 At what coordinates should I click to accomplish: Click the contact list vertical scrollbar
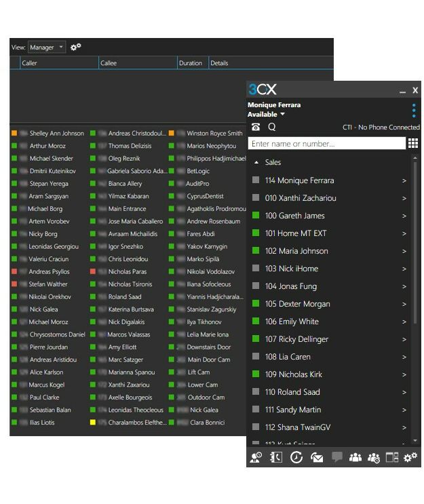(x=415, y=271)
